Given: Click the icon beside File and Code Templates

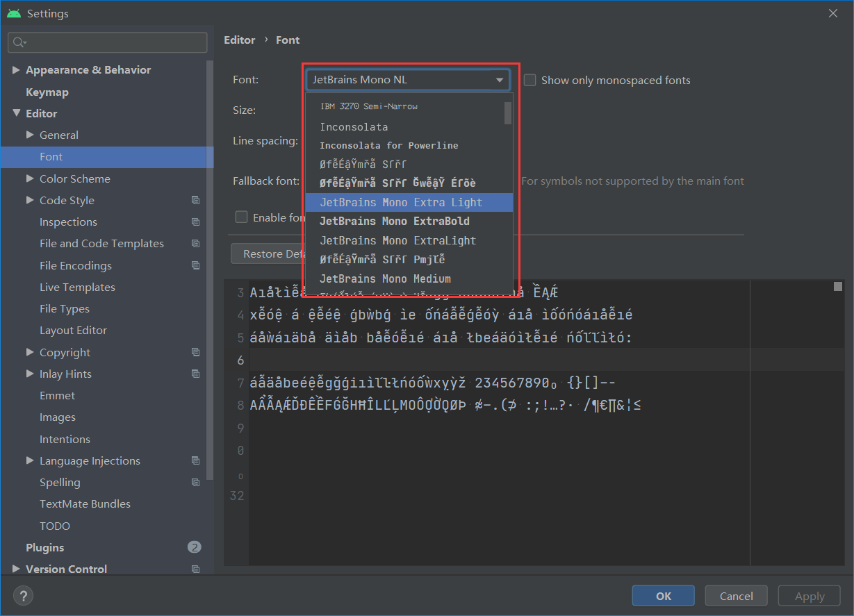Looking at the screenshot, I should pos(195,243).
